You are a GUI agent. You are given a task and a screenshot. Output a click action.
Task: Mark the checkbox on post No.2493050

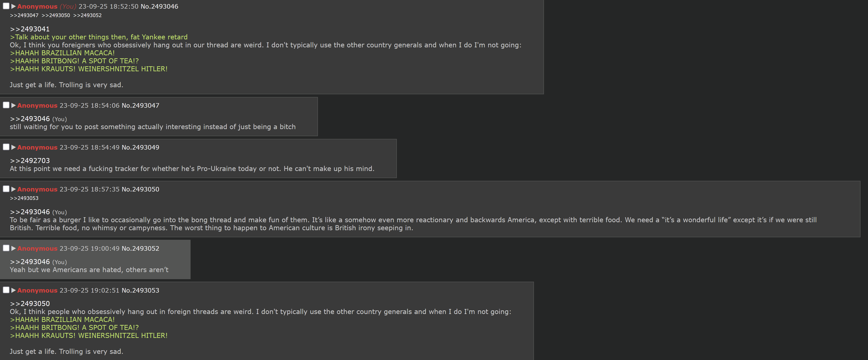6,189
